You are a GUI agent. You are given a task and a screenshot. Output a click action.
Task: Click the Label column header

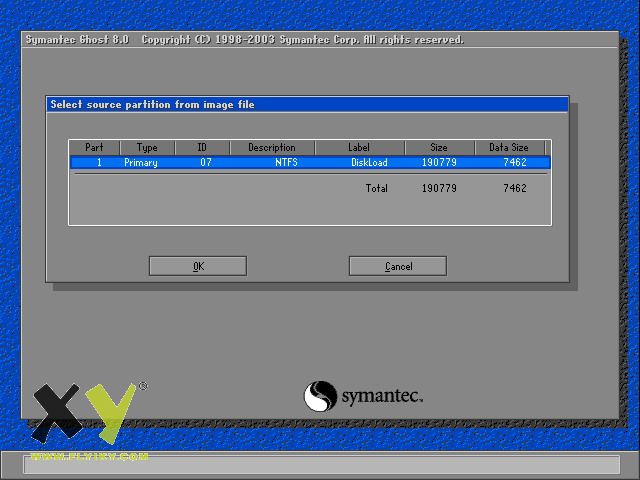pos(360,147)
